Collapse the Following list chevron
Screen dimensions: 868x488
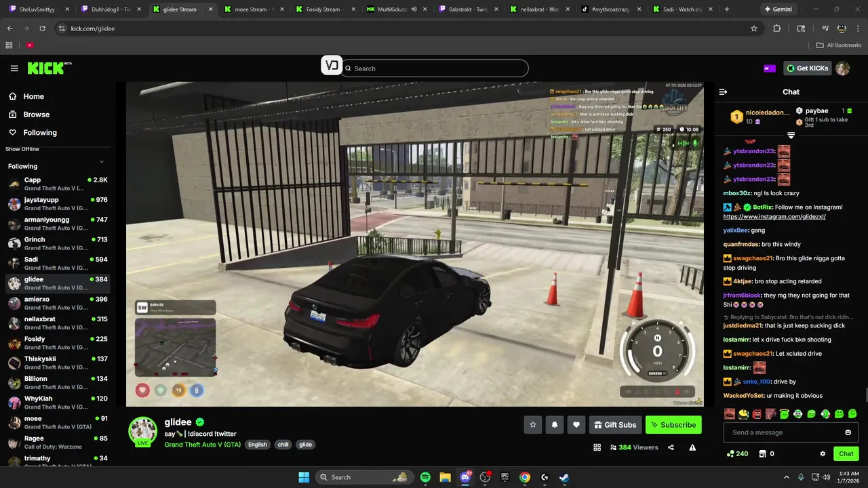coord(102,161)
